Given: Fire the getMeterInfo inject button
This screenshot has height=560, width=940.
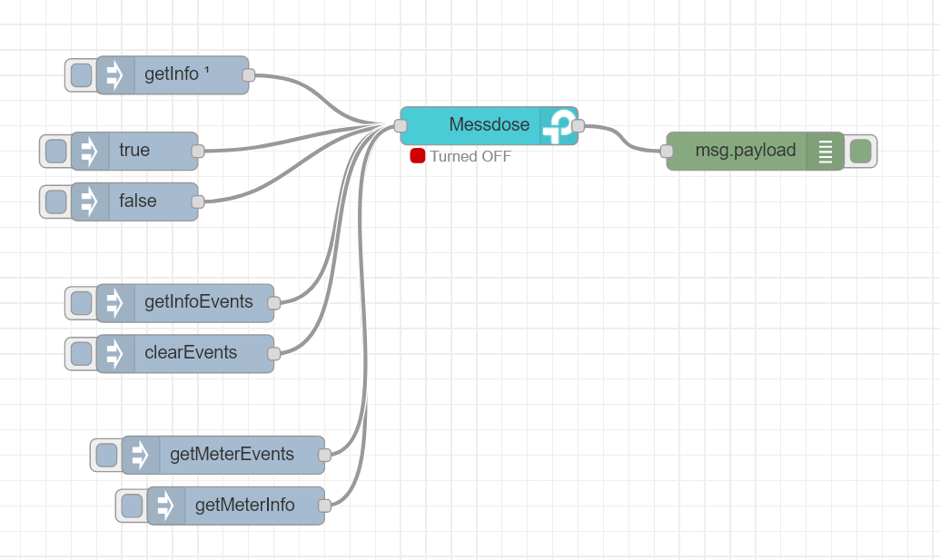Looking at the screenshot, I should (x=132, y=506).
